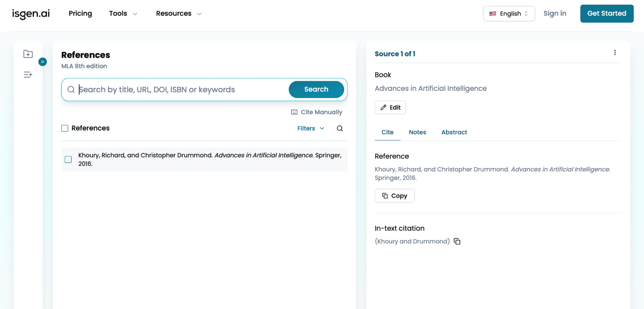Open the Abstract tab
The height and width of the screenshot is (309, 644).
click(x=454, y=132)
